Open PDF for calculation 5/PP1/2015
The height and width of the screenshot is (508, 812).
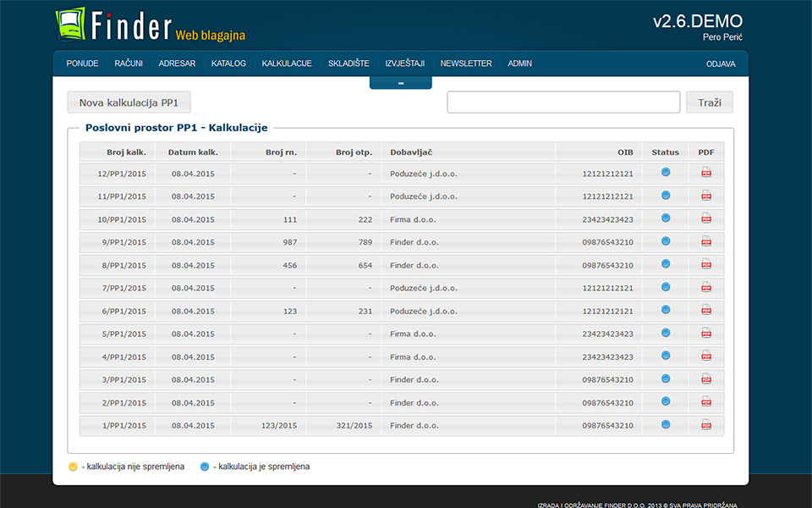point(706,333)
